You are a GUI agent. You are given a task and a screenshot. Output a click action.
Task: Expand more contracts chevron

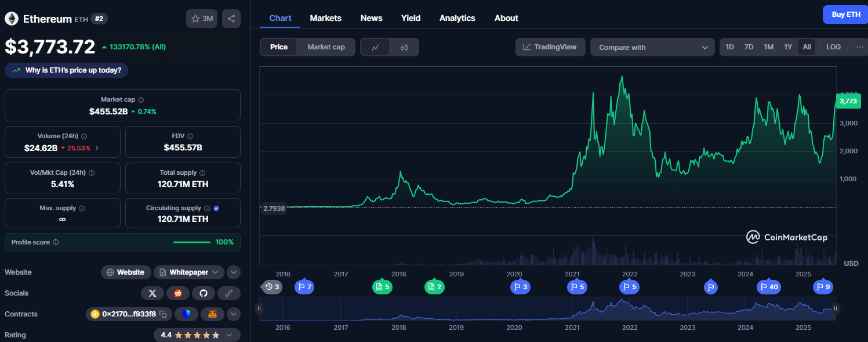233,314
